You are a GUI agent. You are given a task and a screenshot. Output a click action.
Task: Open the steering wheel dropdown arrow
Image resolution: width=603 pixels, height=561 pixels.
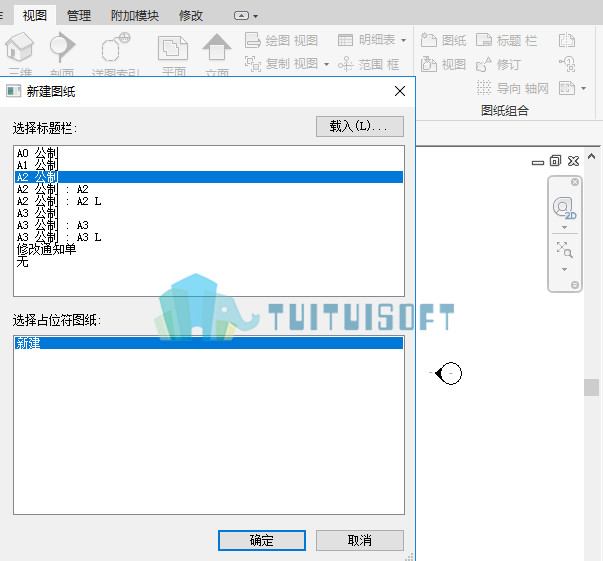pyautogui.click(x=564, y=228)
